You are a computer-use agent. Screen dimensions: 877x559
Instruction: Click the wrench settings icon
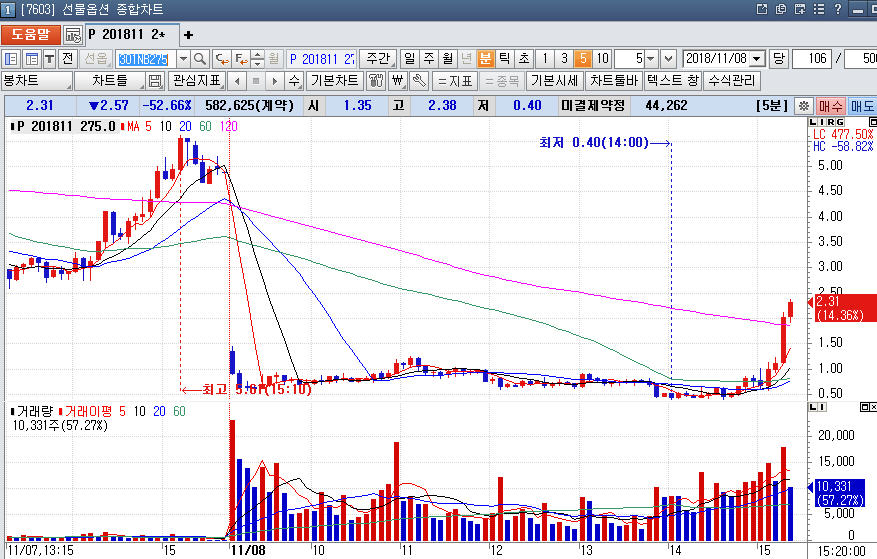click(419, 81)
